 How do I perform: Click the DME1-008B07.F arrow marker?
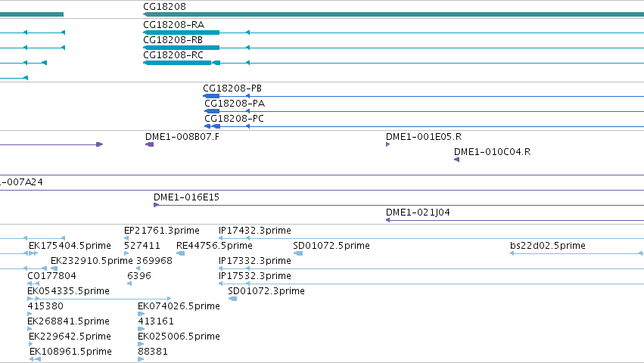point(150,144)
